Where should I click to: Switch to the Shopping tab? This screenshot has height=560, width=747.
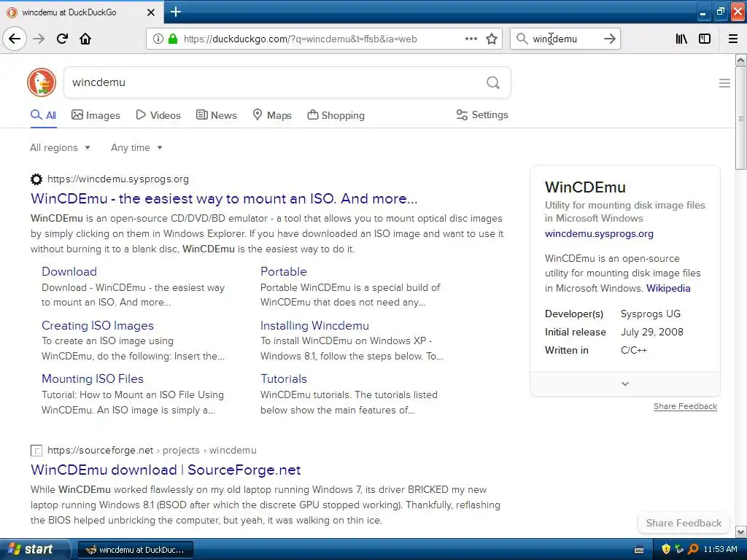point(336,115)
